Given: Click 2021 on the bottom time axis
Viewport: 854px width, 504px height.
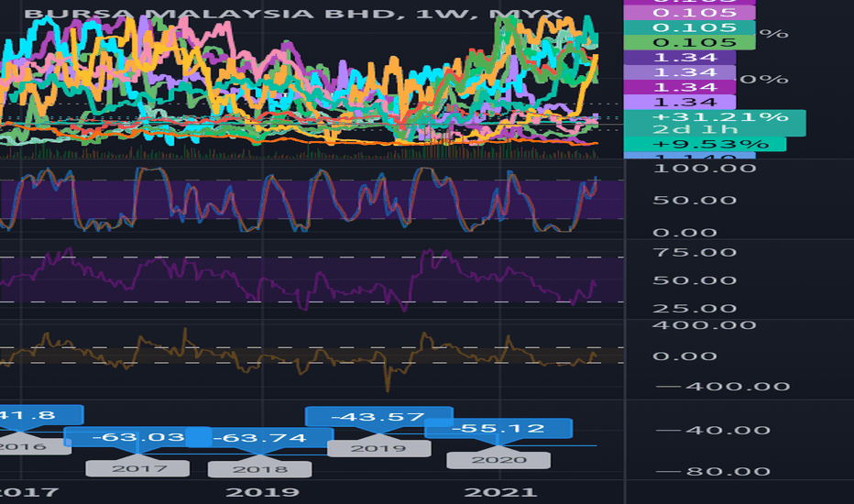Looking at the screenshot, I should 500,493.
